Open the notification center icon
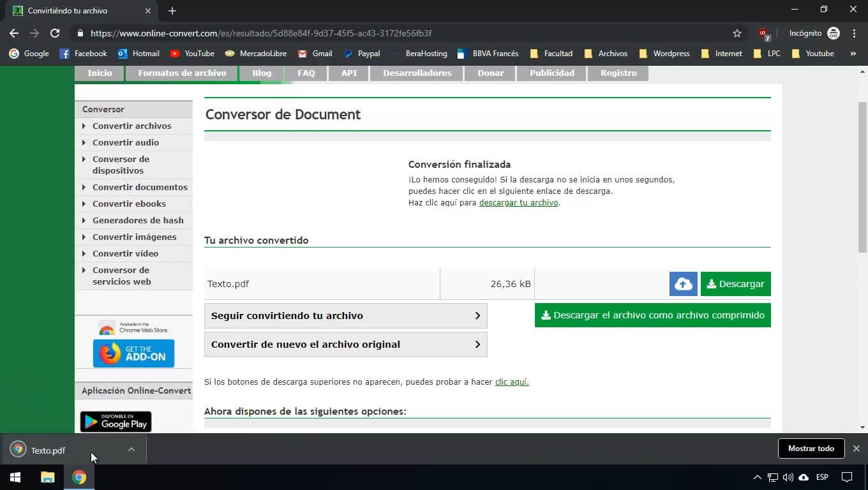 pos(847,477)
